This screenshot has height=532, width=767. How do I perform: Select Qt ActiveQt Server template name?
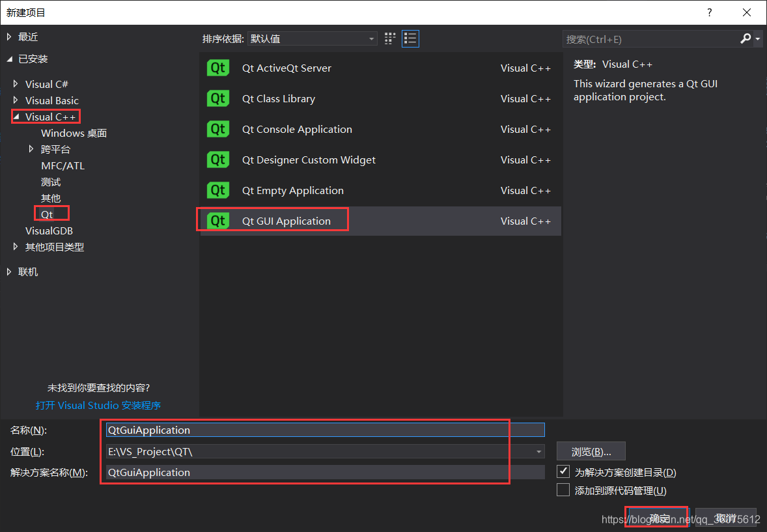click(286, 68)
